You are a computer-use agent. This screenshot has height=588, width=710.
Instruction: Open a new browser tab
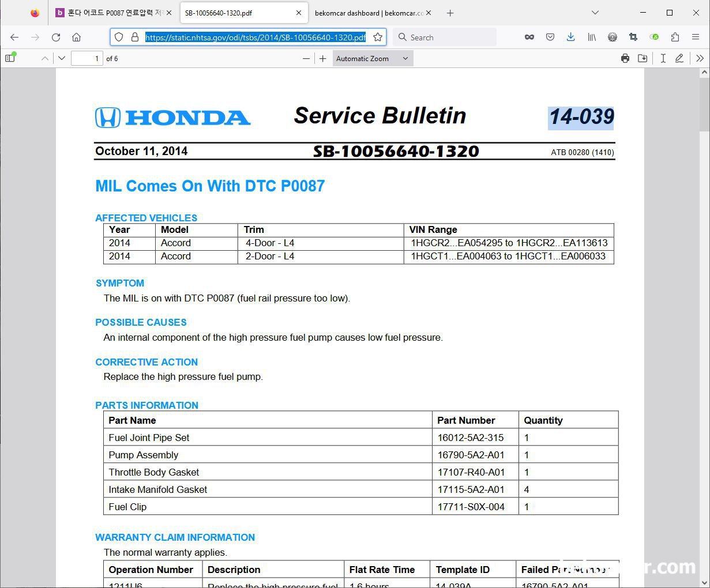(x=450, y=13)
